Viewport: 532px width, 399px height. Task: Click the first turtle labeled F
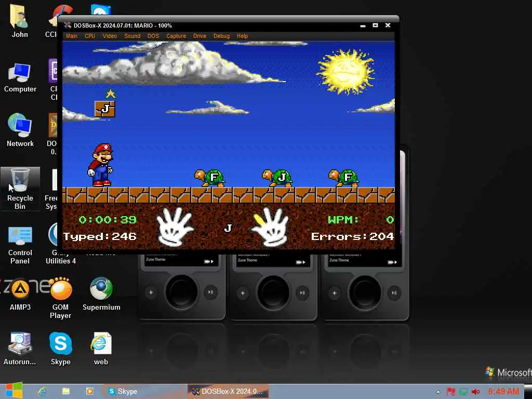click(210, 178)
